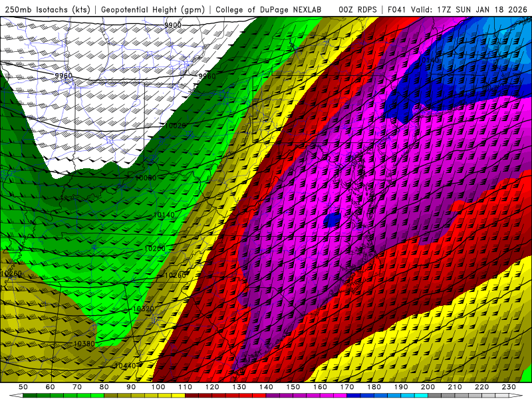Viewport: 532px width, 399px height.
Task: Click the 150 knot legend label
Action: pyautogui.click(x=293, y=387)
